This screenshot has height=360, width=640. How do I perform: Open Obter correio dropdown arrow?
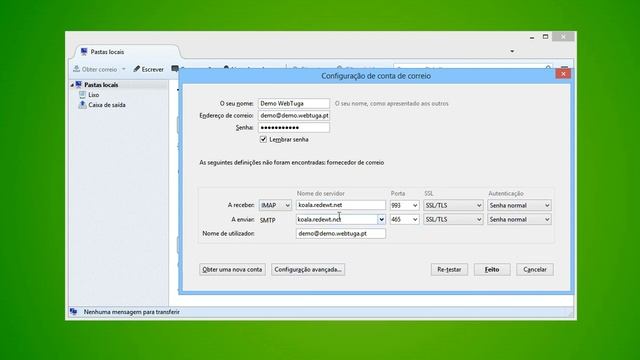[124, 69]
